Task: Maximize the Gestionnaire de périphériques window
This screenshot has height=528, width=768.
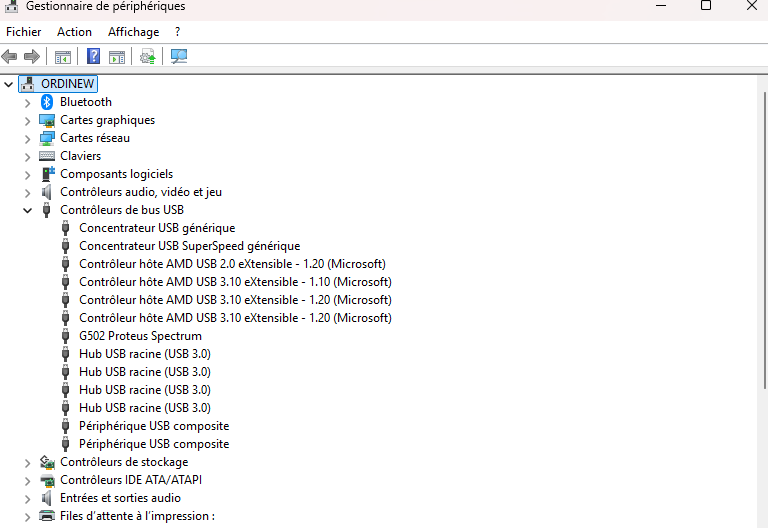Action: tap(706, 5)
